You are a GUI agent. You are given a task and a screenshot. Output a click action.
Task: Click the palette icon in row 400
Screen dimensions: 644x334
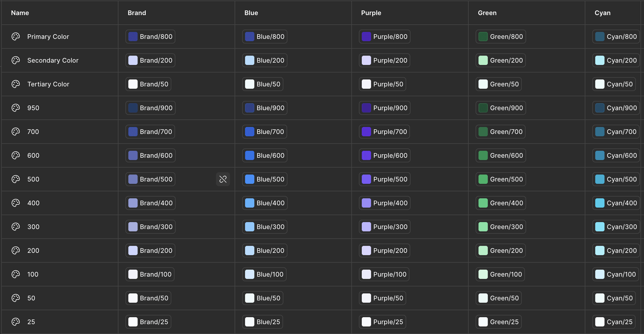click(x=16, y=203)
